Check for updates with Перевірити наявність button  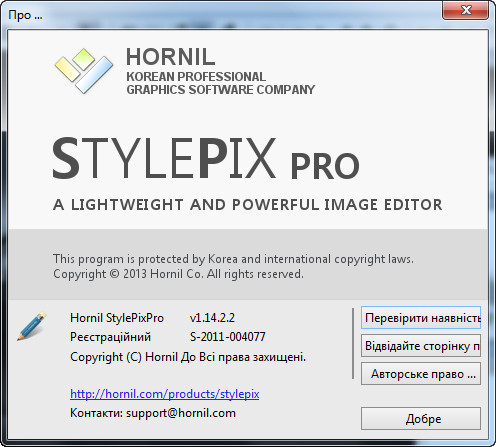pyautogui.click(x=421, y=318)
